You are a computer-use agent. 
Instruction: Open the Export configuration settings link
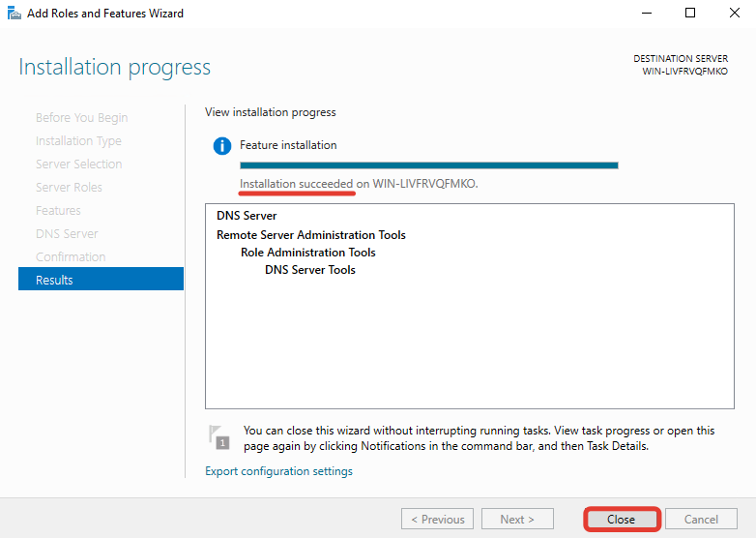[x=278, y=471]
